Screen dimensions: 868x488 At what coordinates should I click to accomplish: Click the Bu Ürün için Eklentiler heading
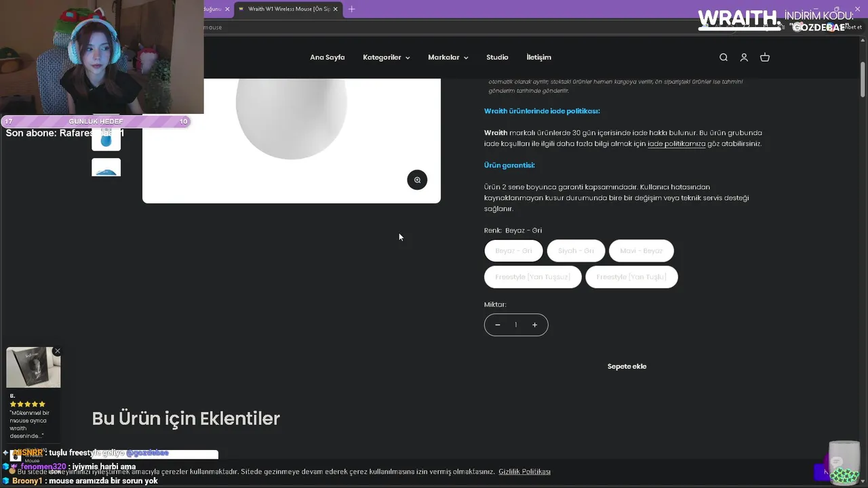coord(186,419)
